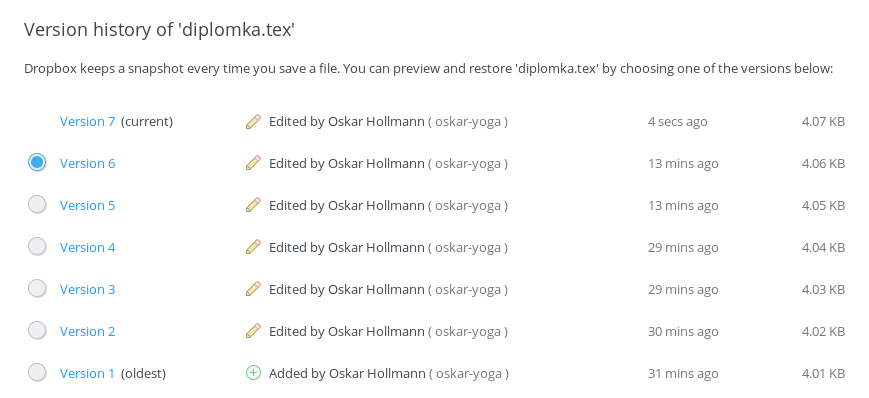Open the Version 4 link
The image size is (869, 398).
tap(88, 247)
